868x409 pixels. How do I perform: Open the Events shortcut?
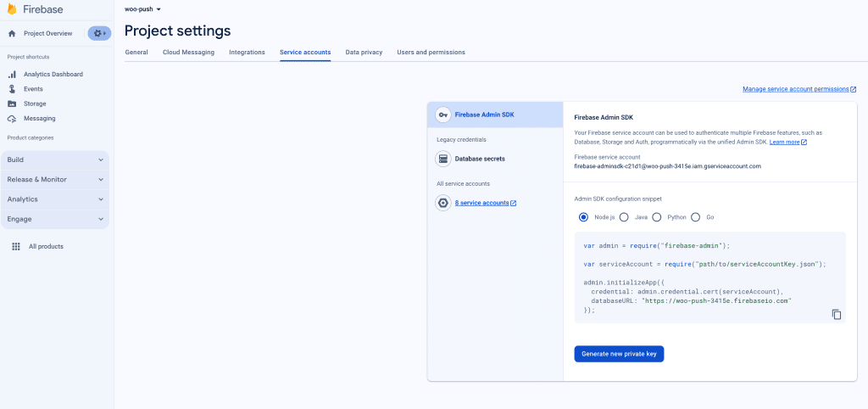(33, 88)
